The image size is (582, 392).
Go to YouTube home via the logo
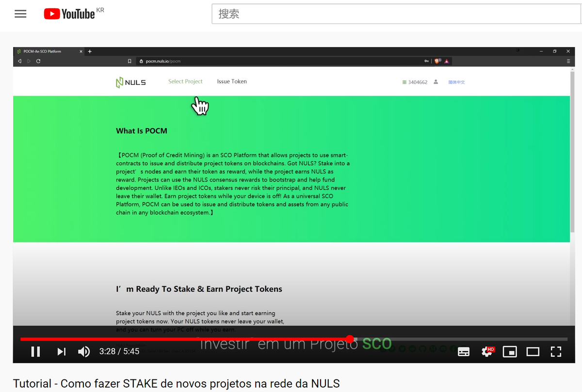(69, 14)
